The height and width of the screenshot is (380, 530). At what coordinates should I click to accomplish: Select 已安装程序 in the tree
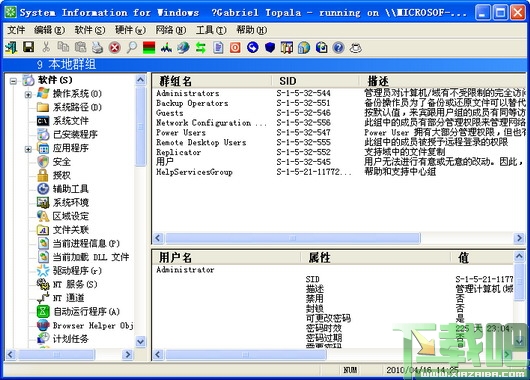75,134
